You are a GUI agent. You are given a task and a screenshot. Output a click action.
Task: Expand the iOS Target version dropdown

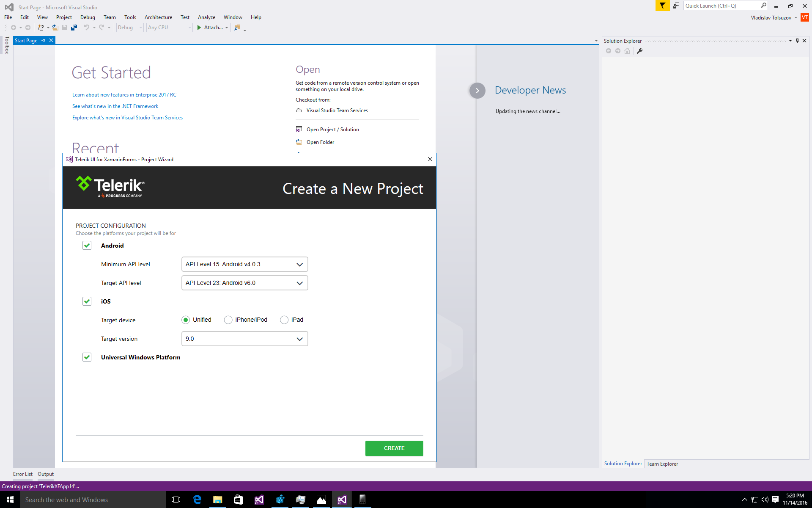pyautogui.click(x=244, y=339)
